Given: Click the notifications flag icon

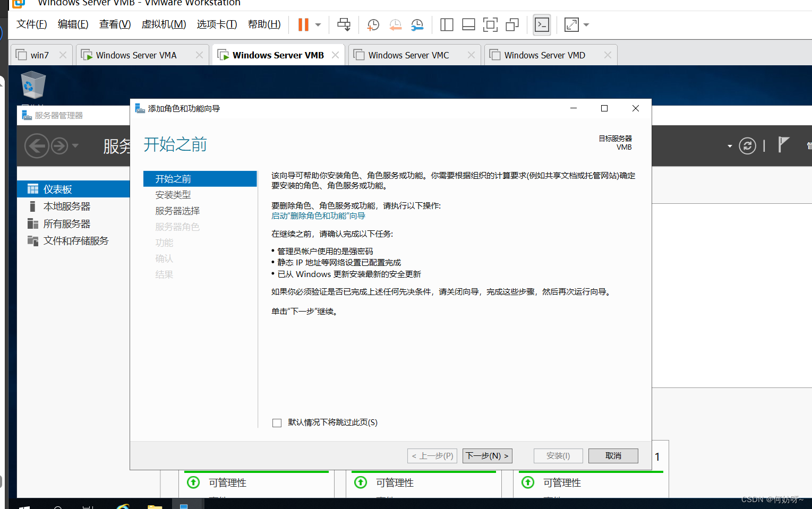Looking at the screenshot, I should 783,144.
